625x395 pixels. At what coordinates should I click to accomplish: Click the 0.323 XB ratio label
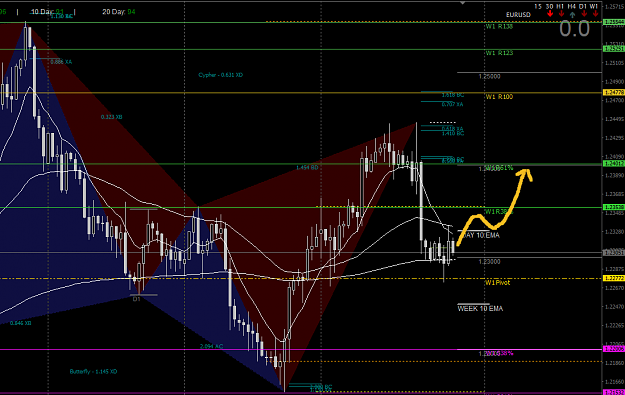(111, 117)
